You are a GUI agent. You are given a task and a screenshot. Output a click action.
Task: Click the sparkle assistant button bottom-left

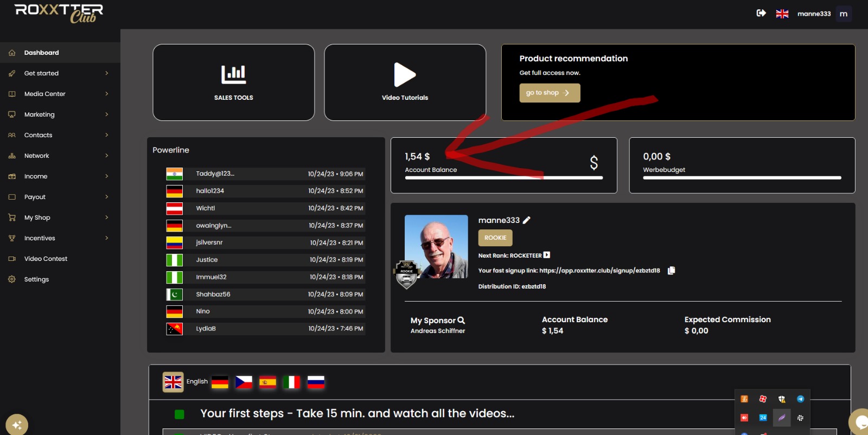pyautogui.click(x=17, y=425)
